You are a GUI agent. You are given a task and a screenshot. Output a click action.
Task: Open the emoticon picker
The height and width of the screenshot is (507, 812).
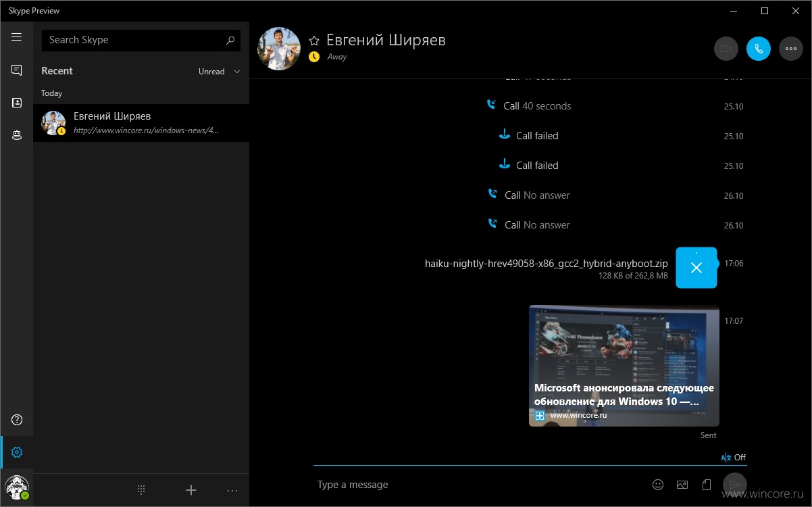click(658, 485)
